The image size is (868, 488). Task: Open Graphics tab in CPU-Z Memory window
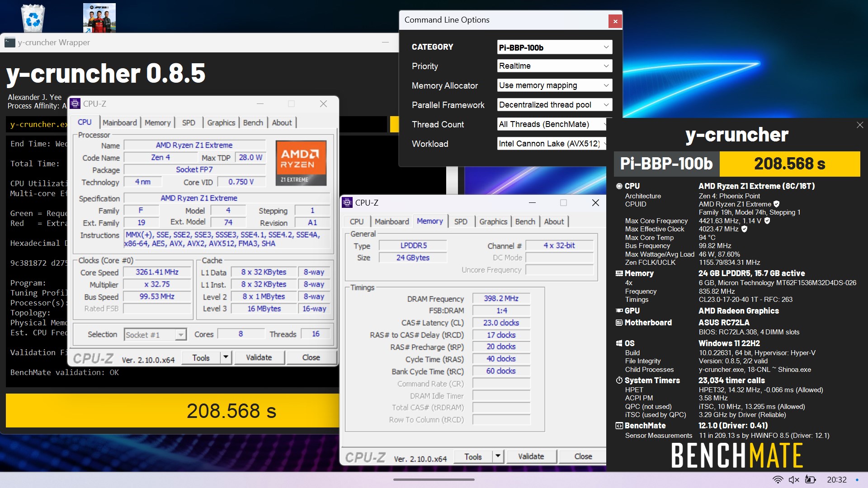click(x=493, y=221)
